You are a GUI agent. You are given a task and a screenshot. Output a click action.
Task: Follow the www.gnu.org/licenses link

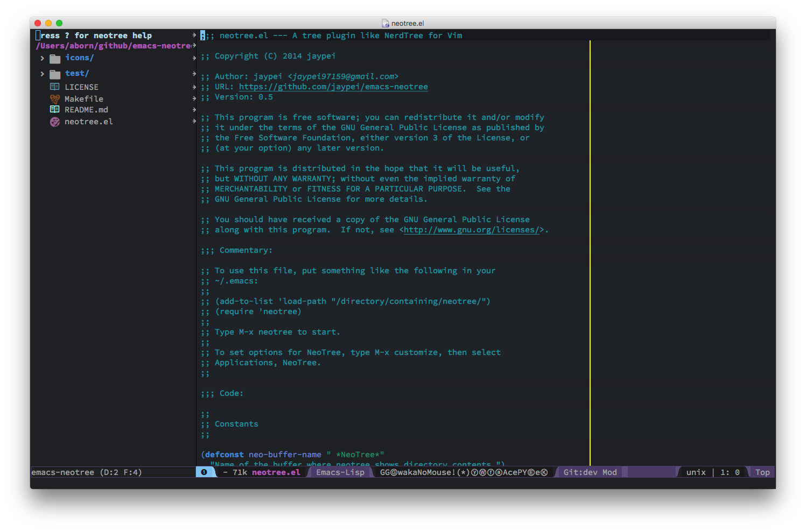(471, 230)
